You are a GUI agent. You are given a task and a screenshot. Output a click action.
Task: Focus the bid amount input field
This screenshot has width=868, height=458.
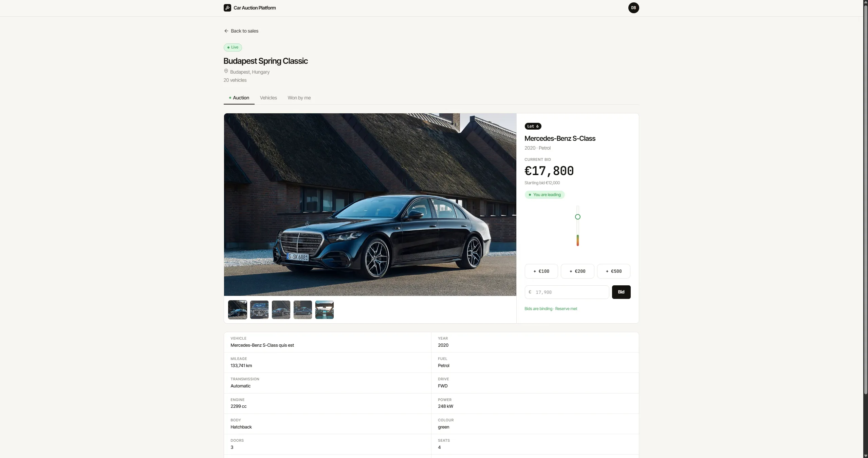[567, 292]
